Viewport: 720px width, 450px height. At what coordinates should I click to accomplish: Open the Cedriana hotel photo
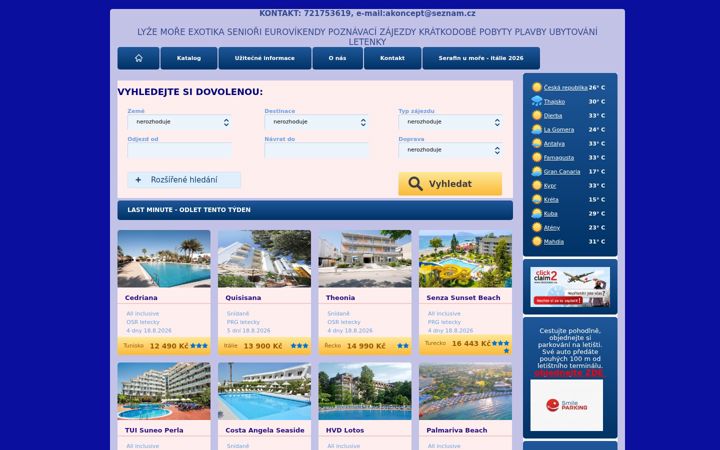point(164,259)
